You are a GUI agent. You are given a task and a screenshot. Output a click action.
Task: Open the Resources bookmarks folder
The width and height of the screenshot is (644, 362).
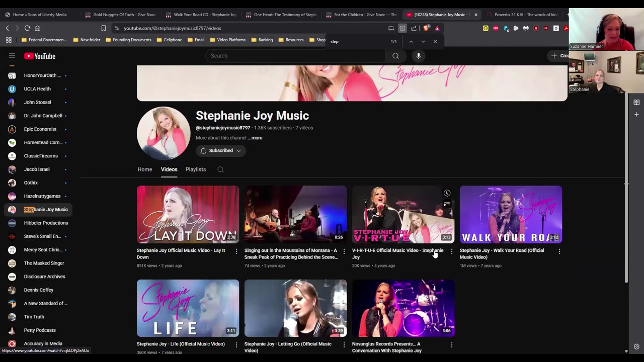pyautogui.click(x=291, y=40)
